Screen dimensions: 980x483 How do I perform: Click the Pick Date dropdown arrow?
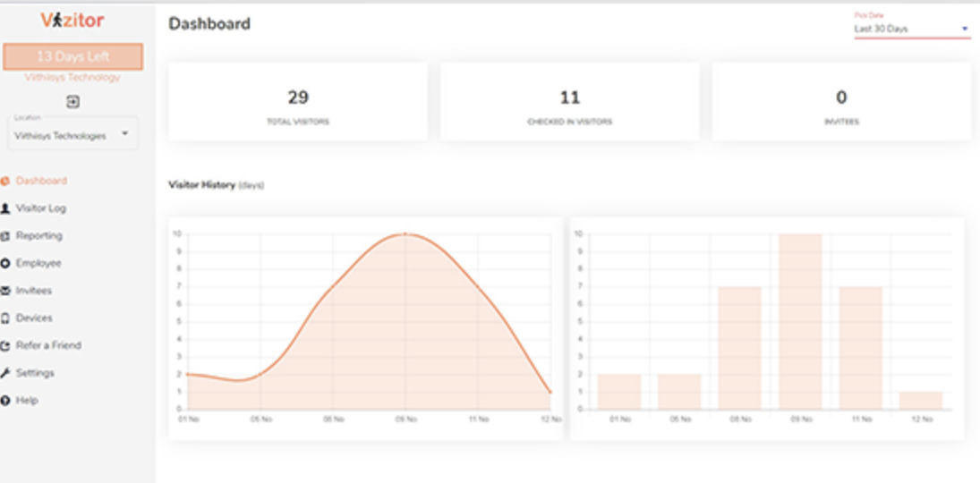965,29
